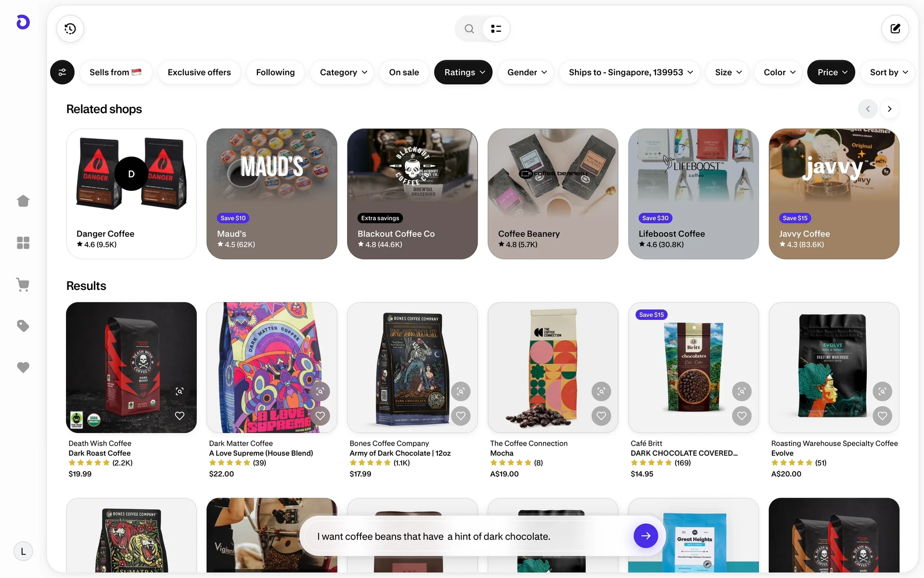Open the favorites heart in sidebar
Screen dimensions: 924x578
(23, 368)
